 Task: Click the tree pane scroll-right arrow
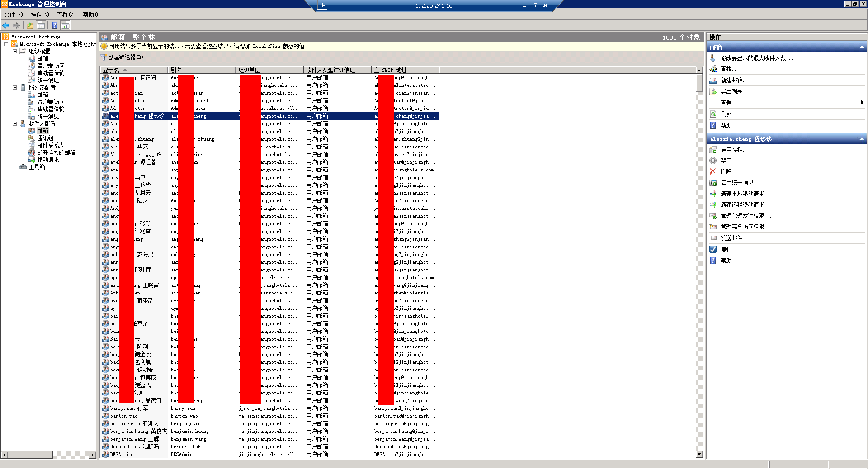93,455
